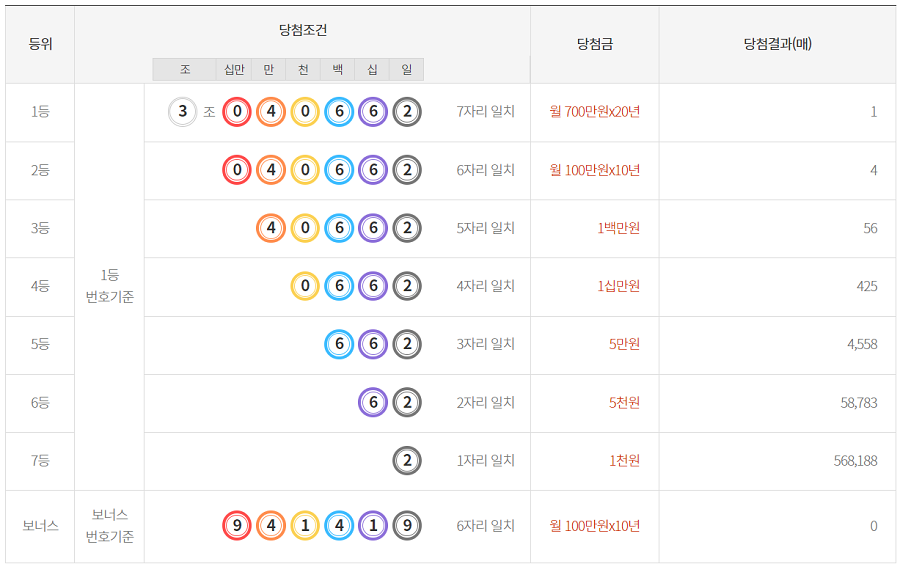
Task: Click the 월 700만원x20년 prize text
Action: coord(595,112)
